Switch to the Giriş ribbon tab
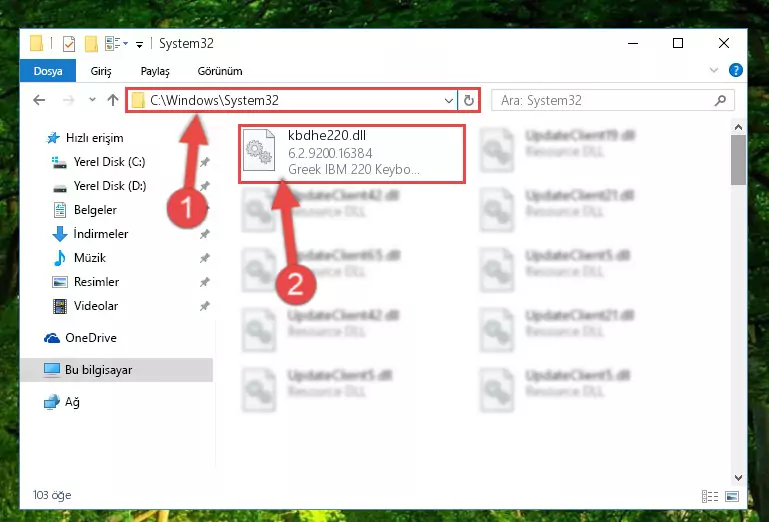The image size is (769, 522). pos(101,71)
